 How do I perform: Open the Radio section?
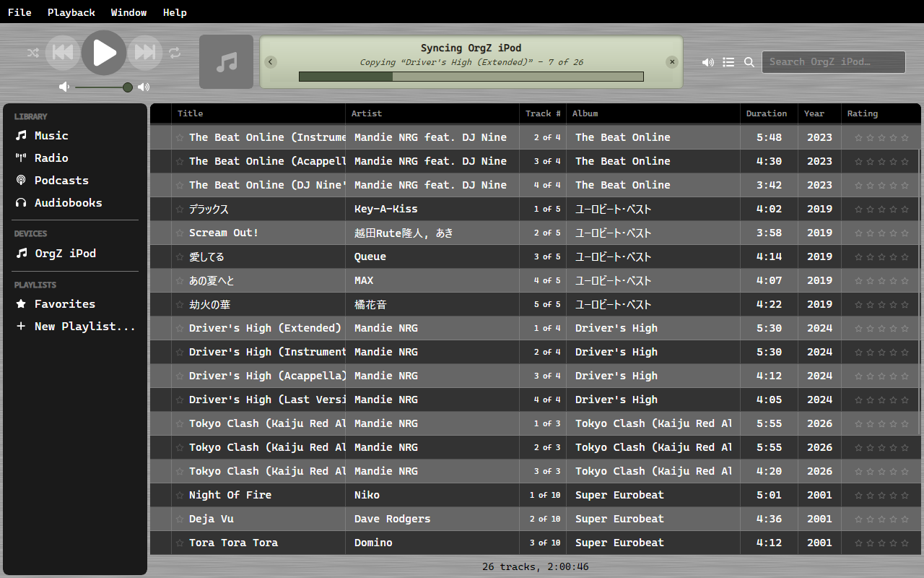76,158
